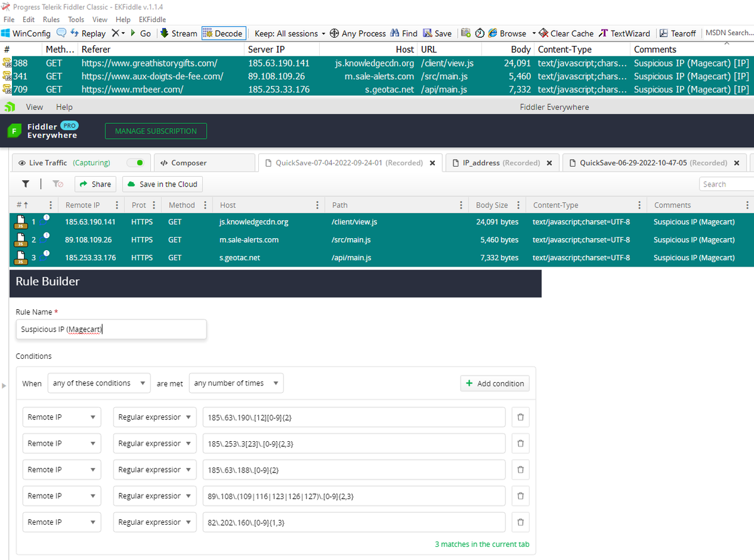Viewport: 754px width, 560px height.
Task: Click Replay in Fiddler Classic toolbar
Action: point(88,33)
